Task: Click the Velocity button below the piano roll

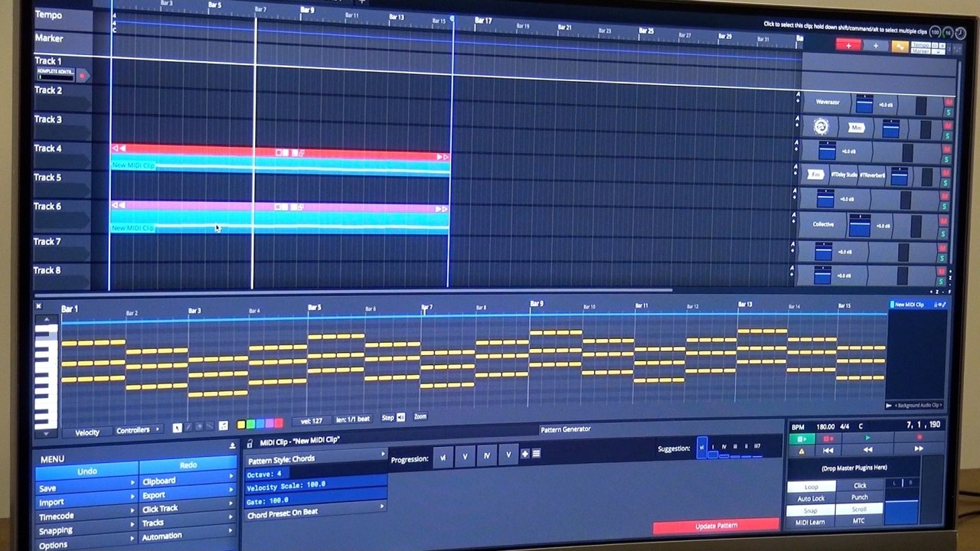Action: (87, 432)
